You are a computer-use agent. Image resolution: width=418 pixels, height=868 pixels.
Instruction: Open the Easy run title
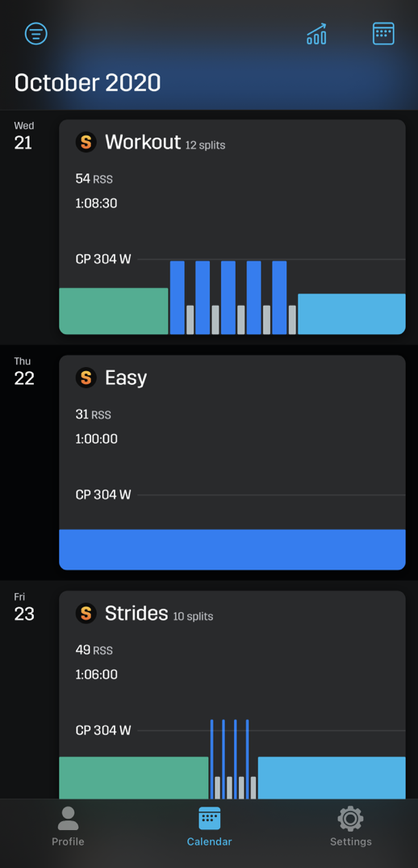click(126, 378)
